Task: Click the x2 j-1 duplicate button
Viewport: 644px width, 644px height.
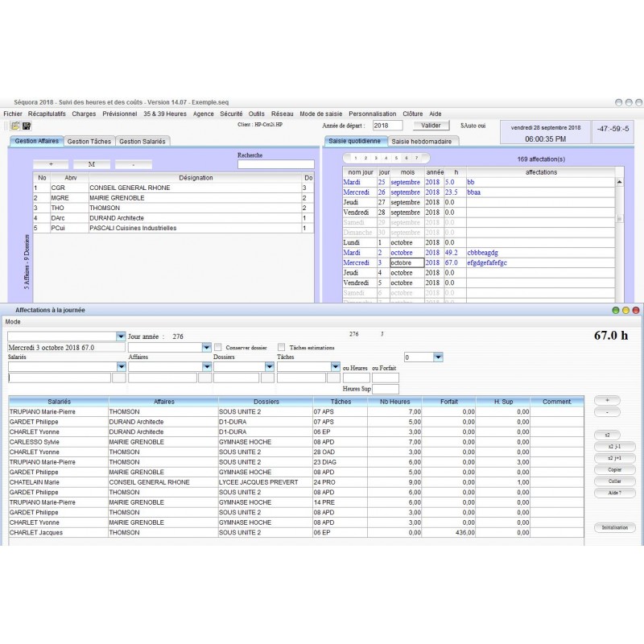Action: (x=614, y=447)
